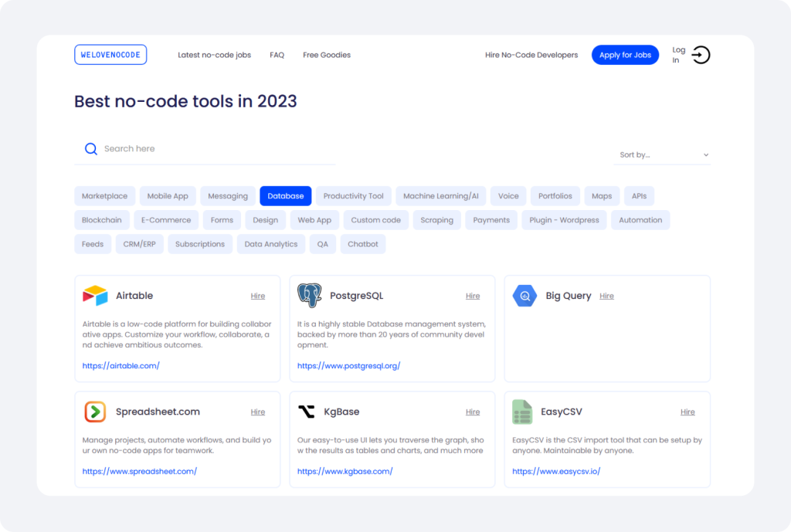The width and height of the screenshot is (791, 532).
Task: Toggle the Productivity Tool filter
Action: coord(354,196)
